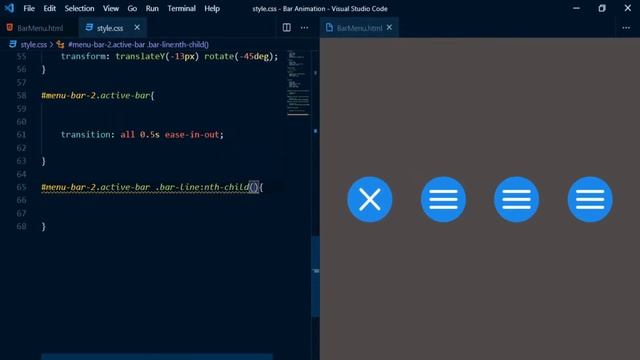Viewport: 640px width, 360px height.
Task: Click on the 'ease-in-out' value
Action: pos(192,135)
